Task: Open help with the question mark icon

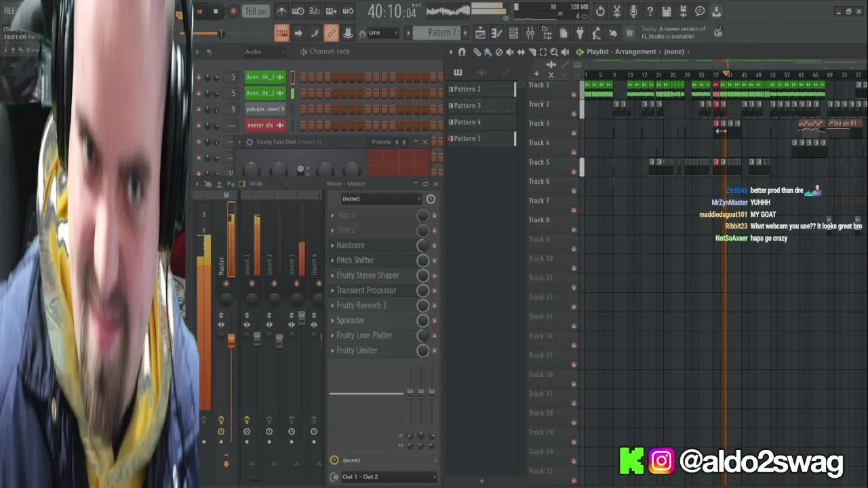Action: [650, 12]
